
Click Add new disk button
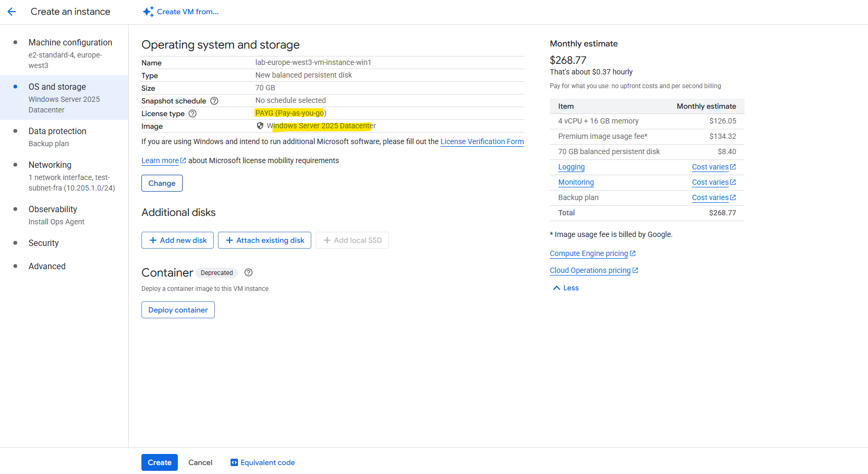[x=177, y=240]
